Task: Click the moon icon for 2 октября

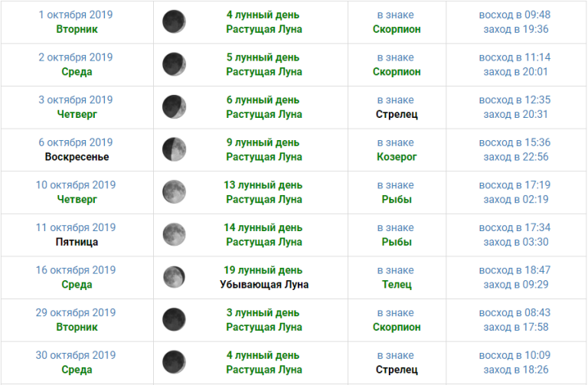Action: pos(174,64)
